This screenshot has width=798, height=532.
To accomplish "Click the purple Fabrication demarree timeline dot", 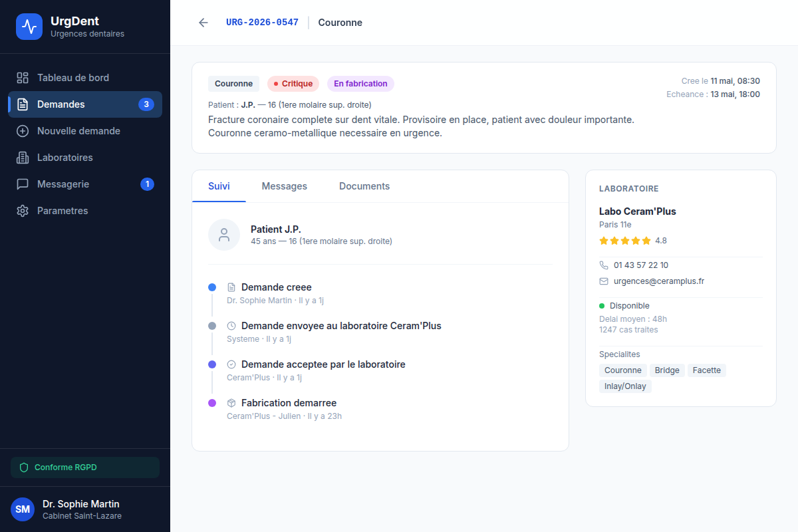I will 212,403.
